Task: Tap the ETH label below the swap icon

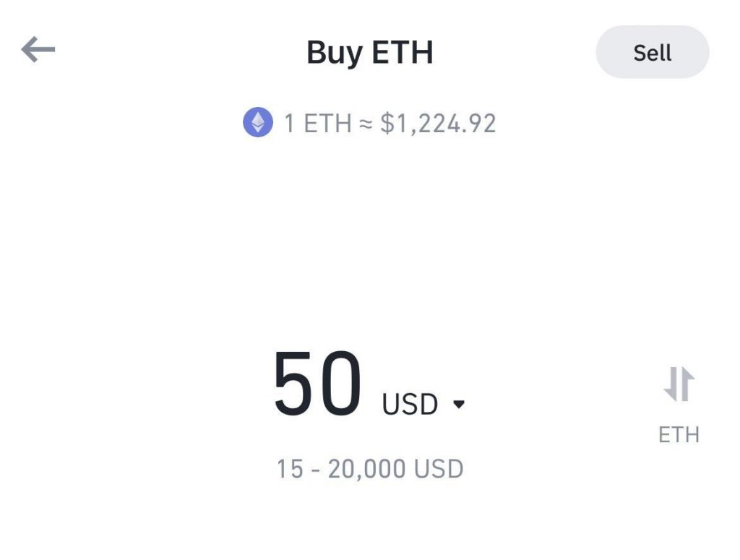Action: point(678,434)
